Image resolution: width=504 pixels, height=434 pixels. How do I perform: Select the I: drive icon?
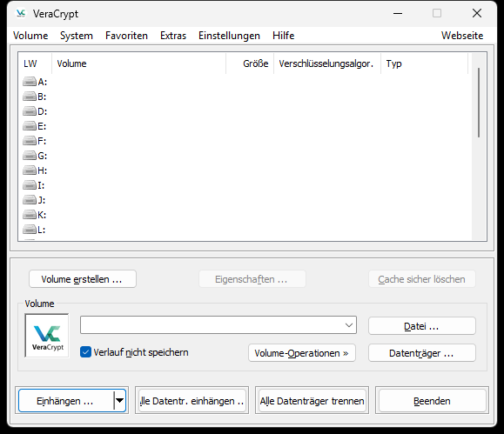click(x=30, y=185)
